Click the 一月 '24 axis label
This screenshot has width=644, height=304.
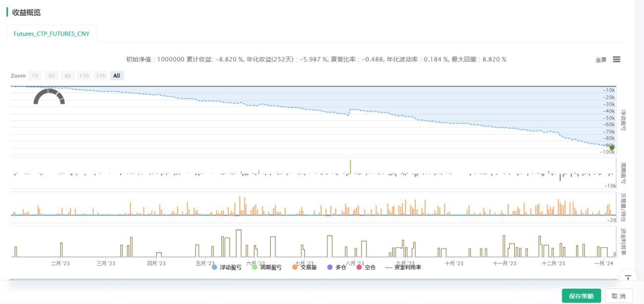coord(603,263)
